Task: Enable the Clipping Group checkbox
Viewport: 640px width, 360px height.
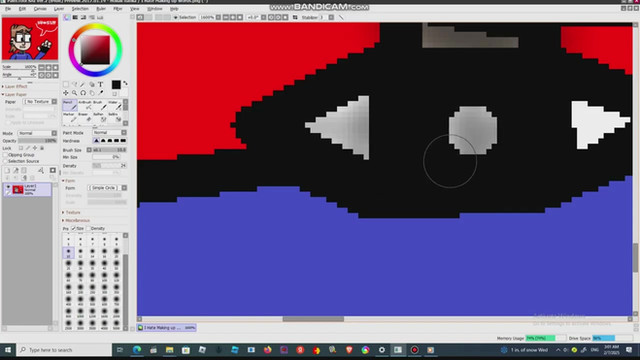Action: point(5,155)
